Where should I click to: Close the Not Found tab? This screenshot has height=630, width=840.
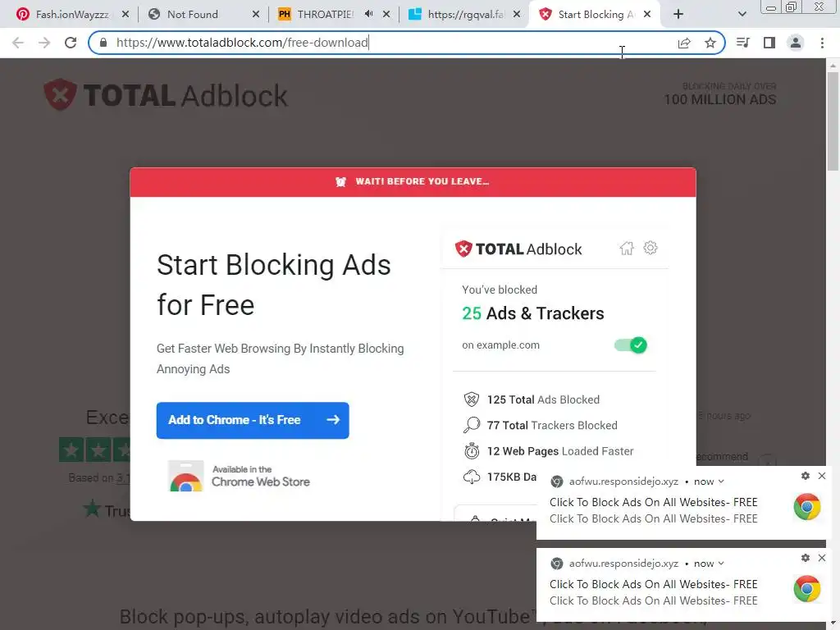pyautogui.click(x=256, y=15)
